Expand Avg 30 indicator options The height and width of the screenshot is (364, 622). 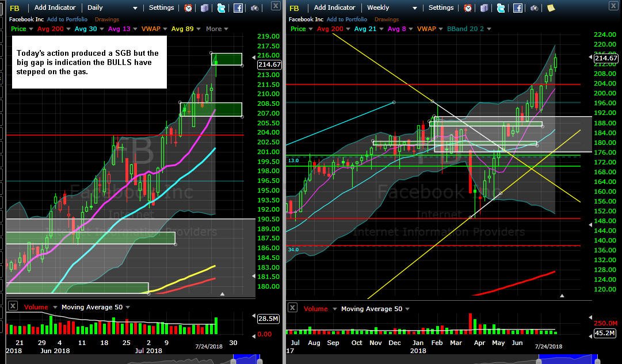pyautogui.click(x=101, y=29)
